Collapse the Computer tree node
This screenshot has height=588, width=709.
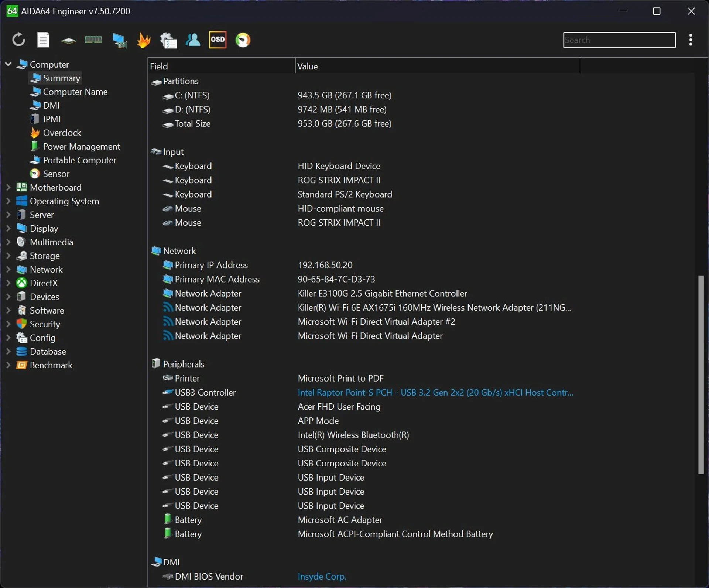(8, 64)
